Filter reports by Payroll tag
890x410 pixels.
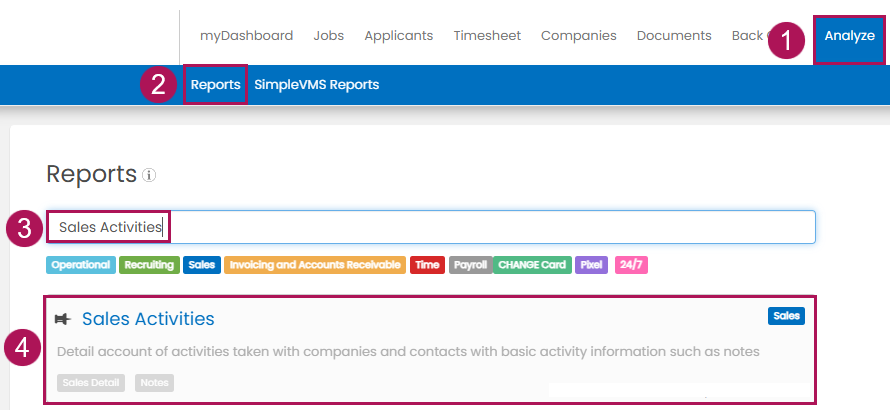(x=471, y=265)
